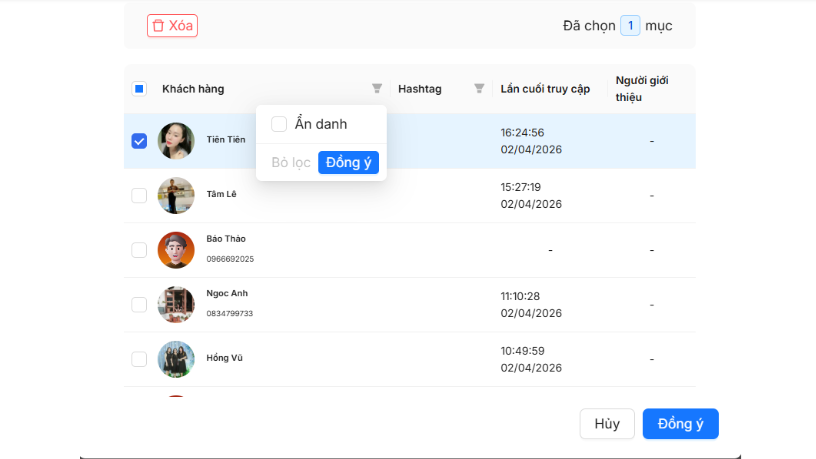The width and height of the screenshot is (816, 459).
Task: Open the Hashtag column filter icon
Action: click(479, 88)
